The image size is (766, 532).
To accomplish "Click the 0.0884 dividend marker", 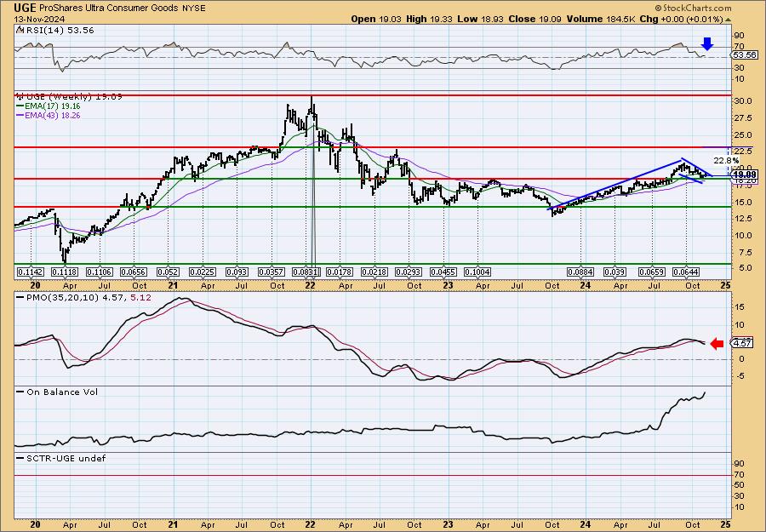I will click(580, 272).
